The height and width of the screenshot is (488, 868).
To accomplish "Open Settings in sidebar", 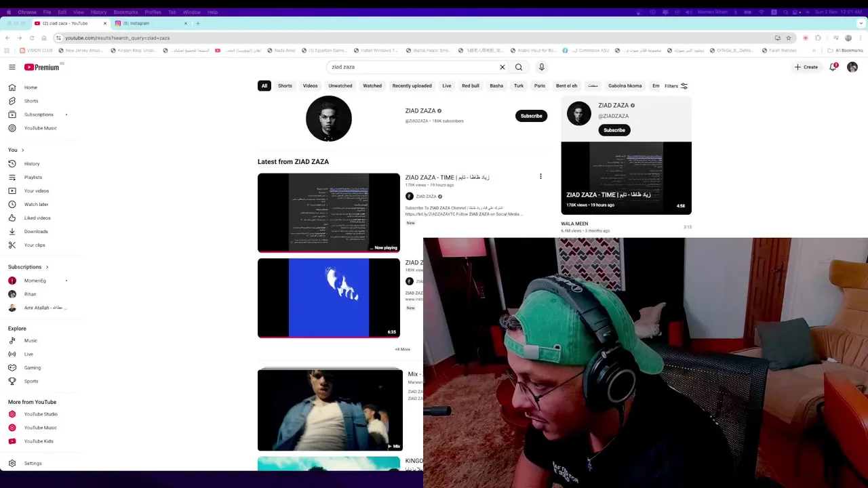I will coord(33,464).
